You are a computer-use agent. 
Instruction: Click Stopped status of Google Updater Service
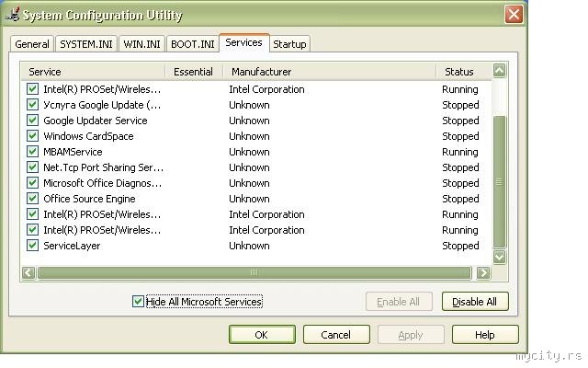point(460,121)
